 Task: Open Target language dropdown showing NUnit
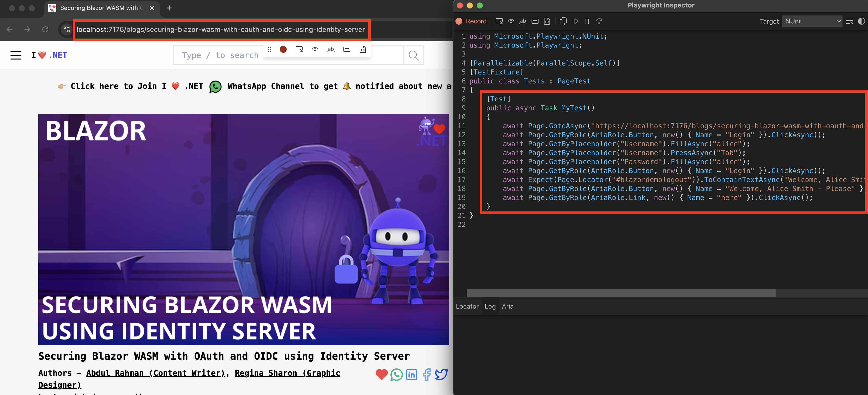812,21
